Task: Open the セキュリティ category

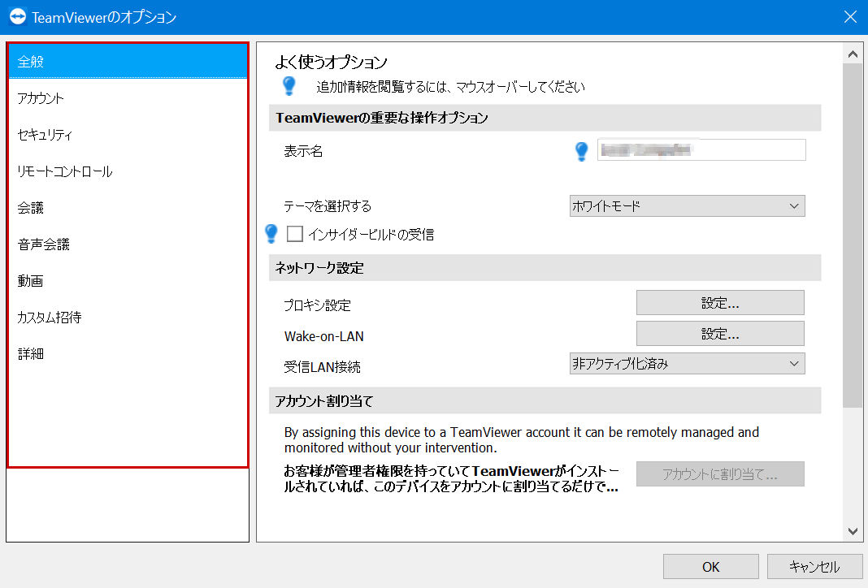Action: (128, 135)
